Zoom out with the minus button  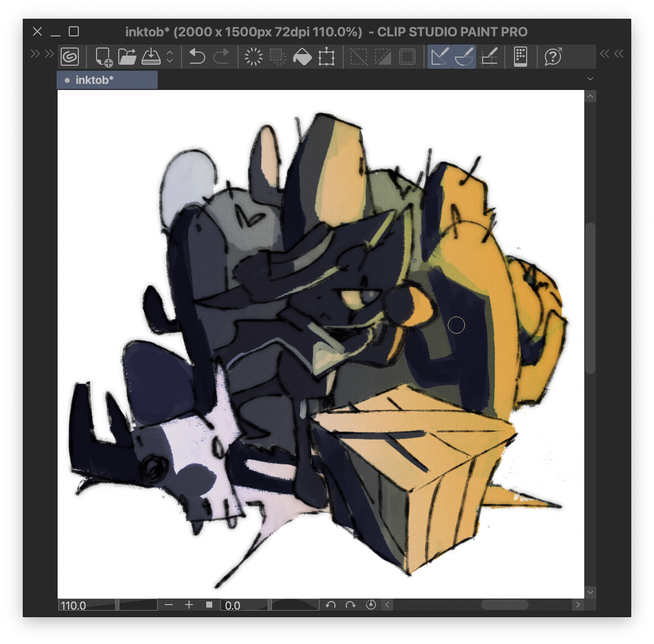[169, 605]
